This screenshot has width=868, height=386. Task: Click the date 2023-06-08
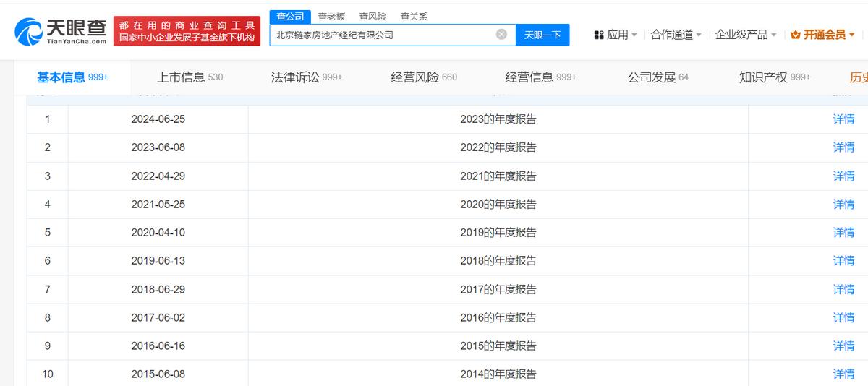(x=158, y=147)
